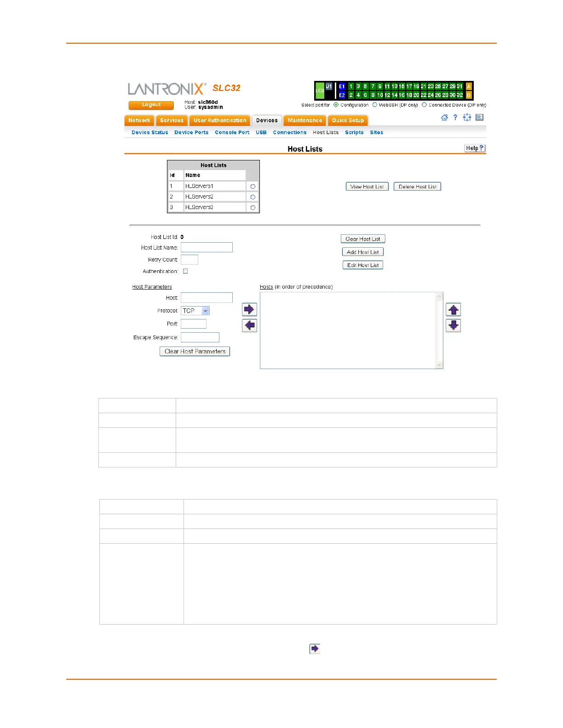Click the document lines icon in top toolbar
This screenshot has height=728, width=563.
coord(479,118)
